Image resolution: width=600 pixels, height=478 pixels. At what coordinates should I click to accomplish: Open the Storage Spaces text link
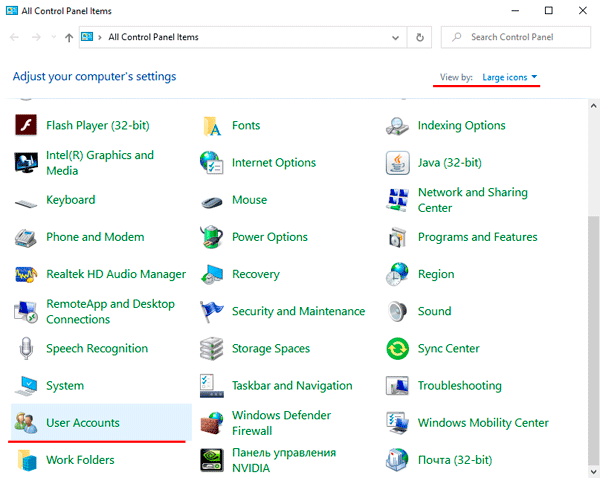click(x=271, y=349)
